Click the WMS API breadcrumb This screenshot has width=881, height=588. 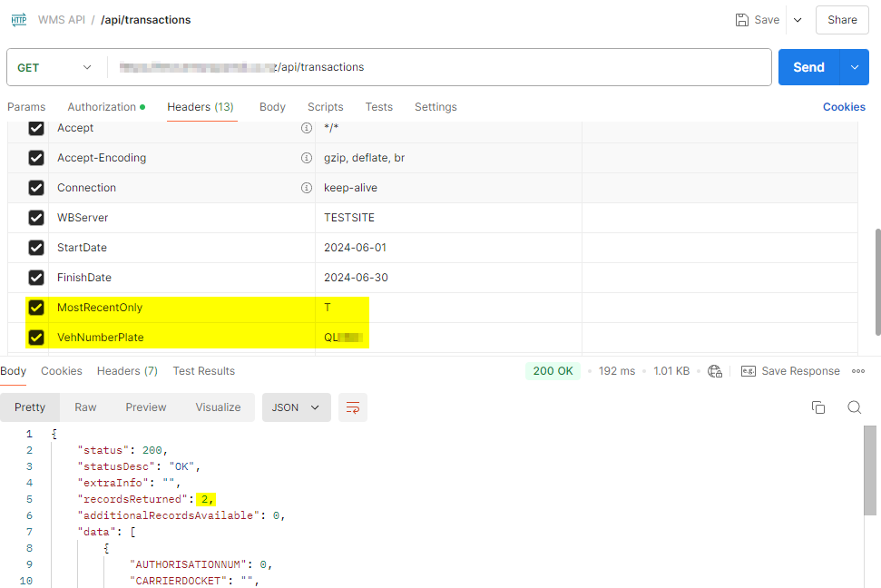click(x=62, y=20)
